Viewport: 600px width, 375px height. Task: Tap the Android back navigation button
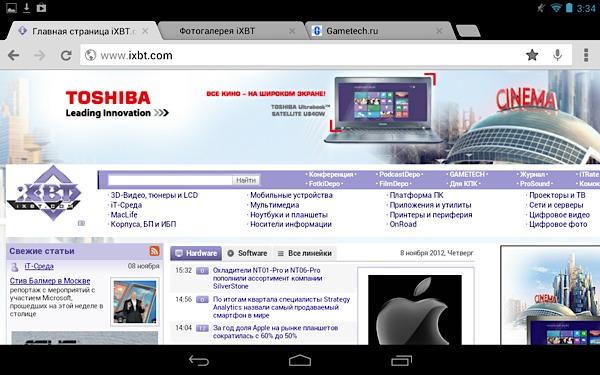click(x=199, y=360)
